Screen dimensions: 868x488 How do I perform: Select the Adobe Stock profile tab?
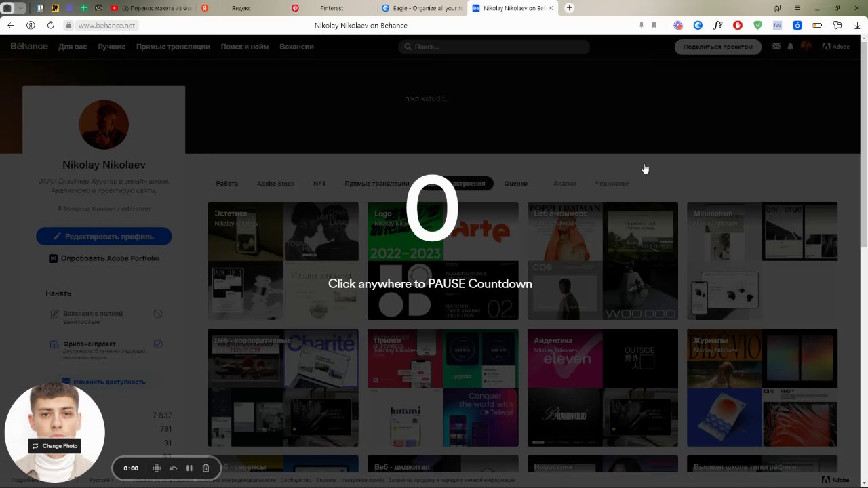pyautogui.click(x=275, y=184)
